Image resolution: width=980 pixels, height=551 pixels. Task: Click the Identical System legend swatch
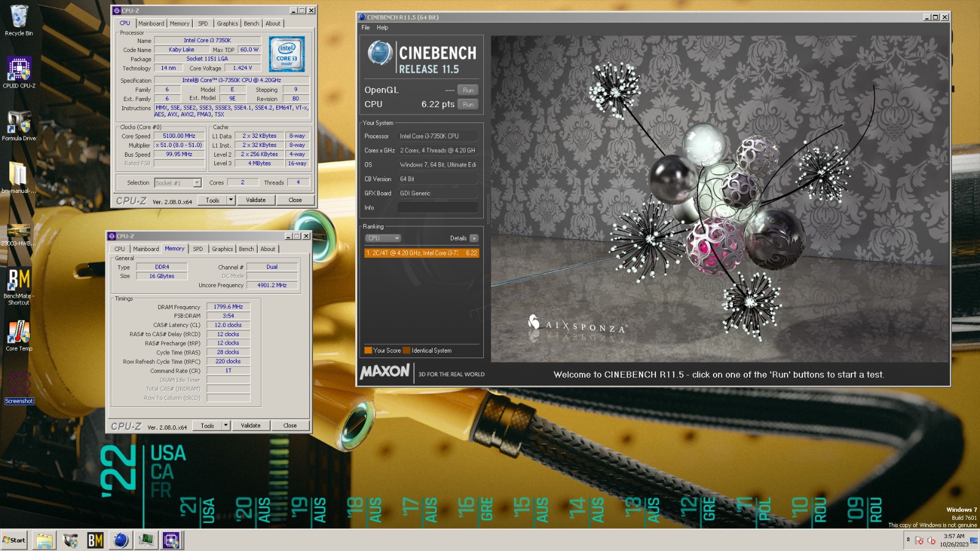click(x=407, y=350)
